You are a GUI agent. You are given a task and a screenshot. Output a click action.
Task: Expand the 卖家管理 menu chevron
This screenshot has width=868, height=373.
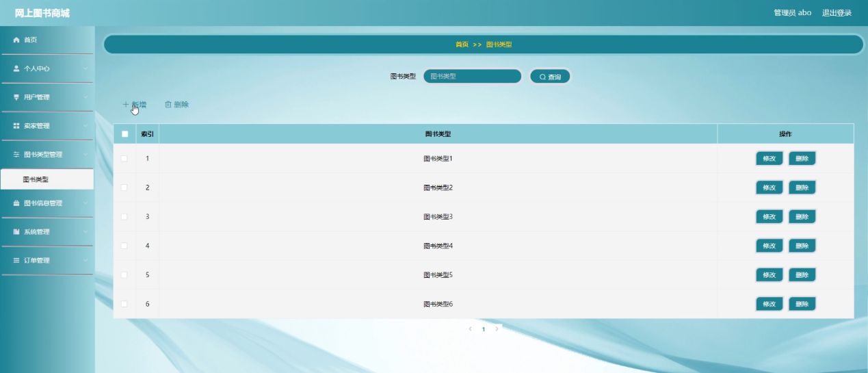(86, 126)
